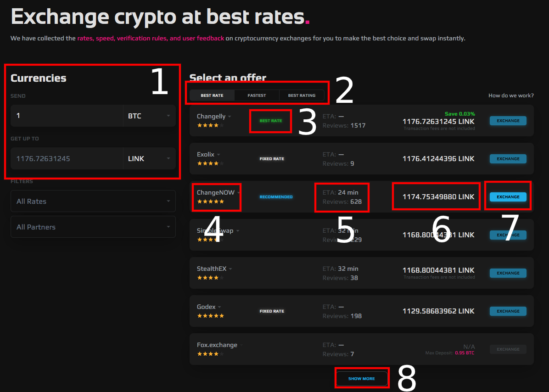This screenshot has height=392, width=549.
Task: Click the pink rates, speed, verification rules text
Action: pyautogui.click(x=151, y=38)
